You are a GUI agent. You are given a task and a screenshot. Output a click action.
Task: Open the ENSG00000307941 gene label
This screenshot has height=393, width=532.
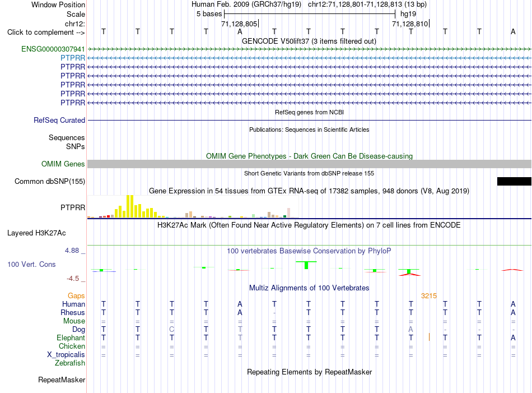point(53,49)
